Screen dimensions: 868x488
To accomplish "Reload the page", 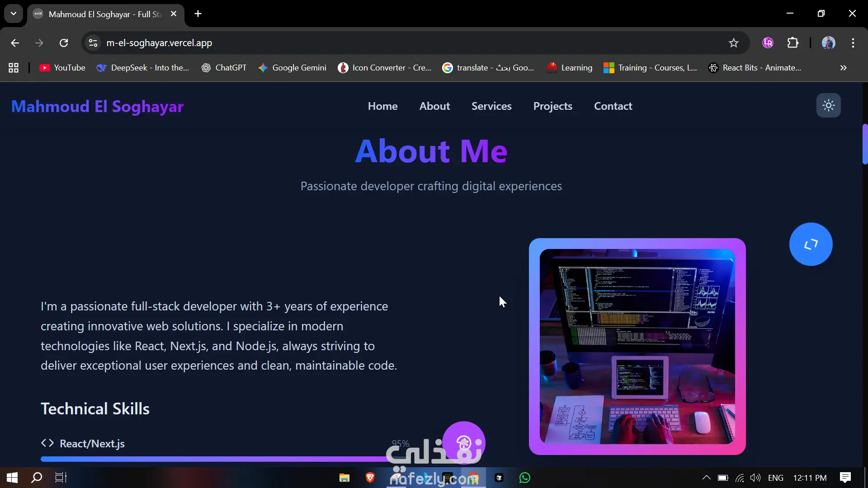I will 64,43.
